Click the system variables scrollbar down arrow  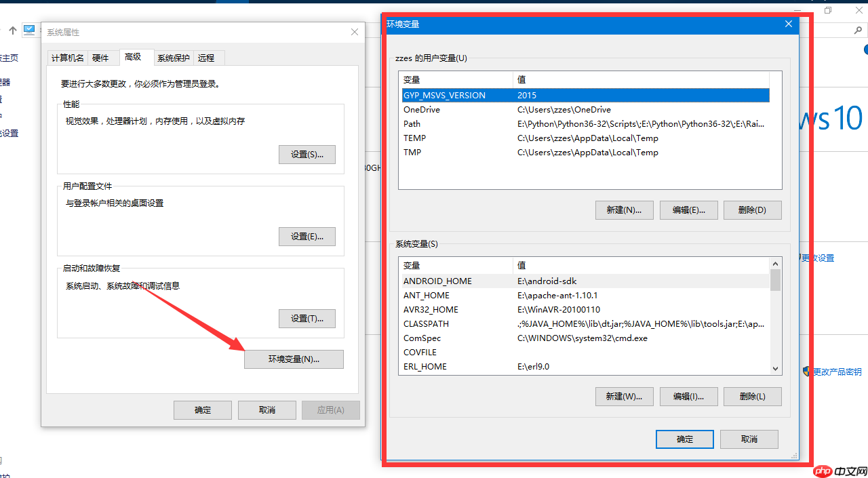point(774,367)
